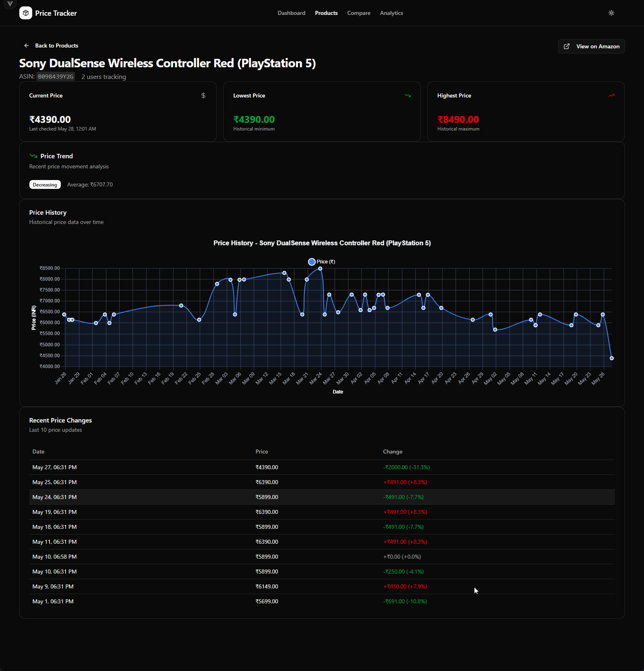
Task: Click the red ₹8490.00 highest price value
Action: [x=458, y=120]
